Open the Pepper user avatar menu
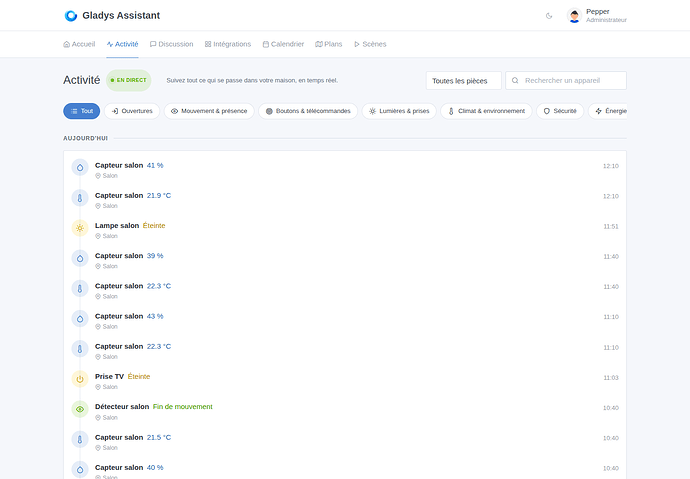Image resolution: width=690 pixels, height=479 pixels. [x=574, y=16]
